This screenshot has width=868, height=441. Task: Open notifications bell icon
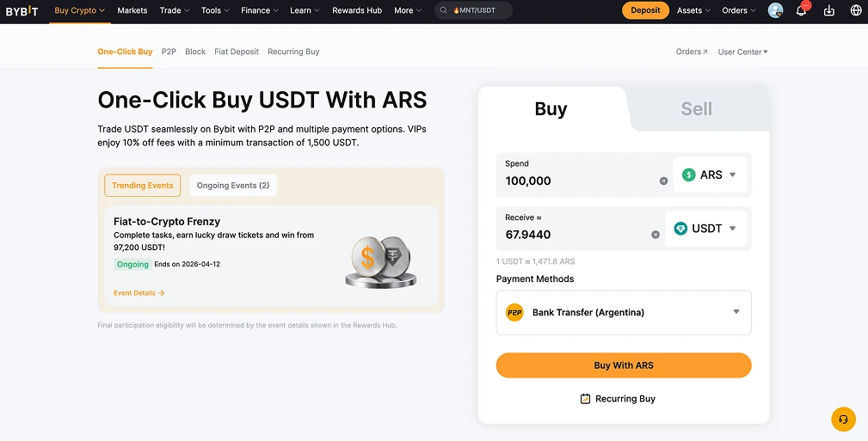coord(801,10)
